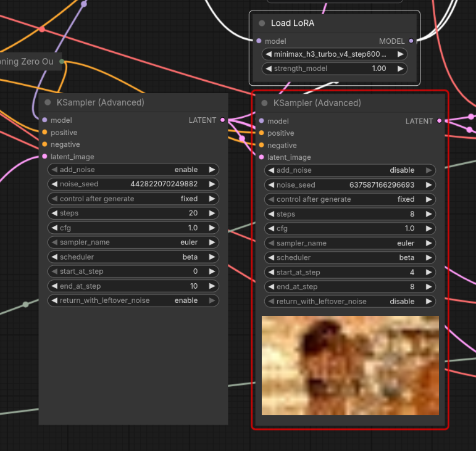Click the left KSampler positive input socket
The width and height of the screenshot is (476, 451).
[44, 132]
